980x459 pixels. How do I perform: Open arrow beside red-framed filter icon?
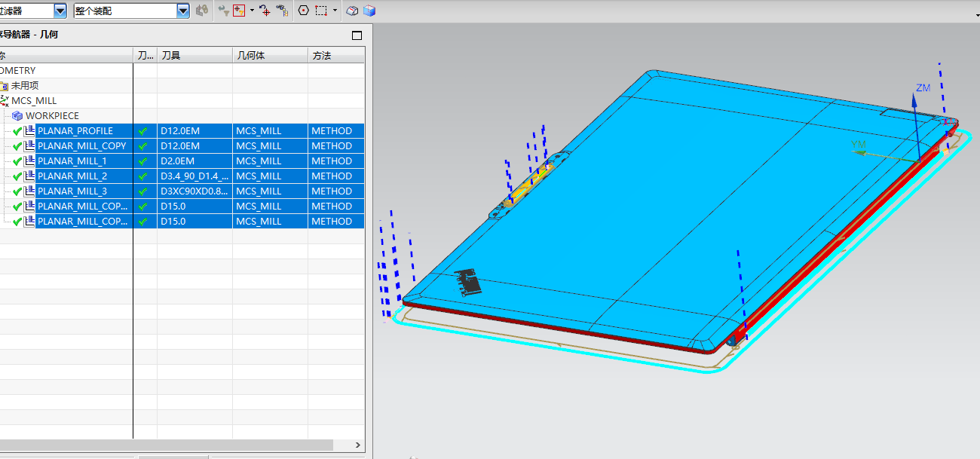tap(252, 11)
